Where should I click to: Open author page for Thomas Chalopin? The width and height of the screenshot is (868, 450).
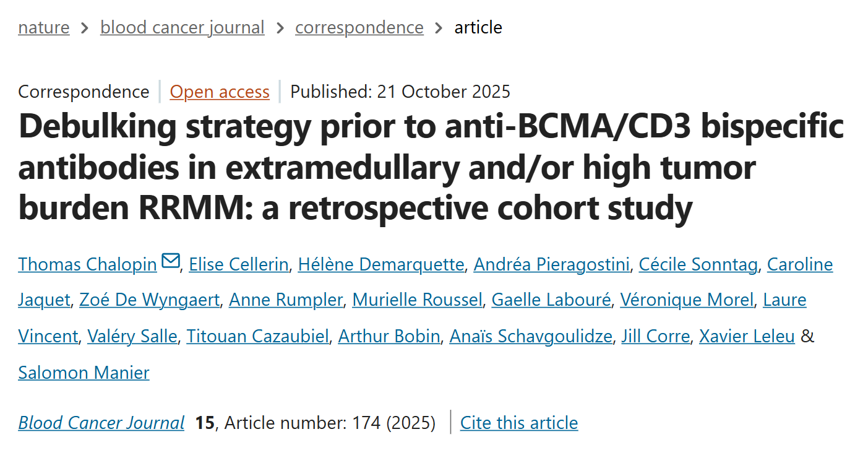click(87, 264)
